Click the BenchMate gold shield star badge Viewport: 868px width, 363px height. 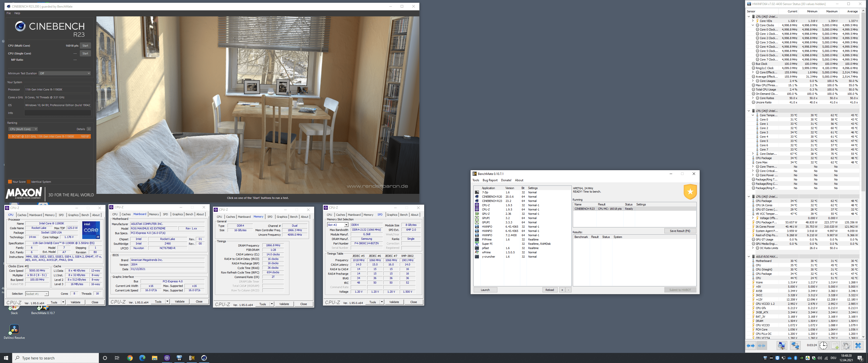pyautogui.click(x=690, y=192)
